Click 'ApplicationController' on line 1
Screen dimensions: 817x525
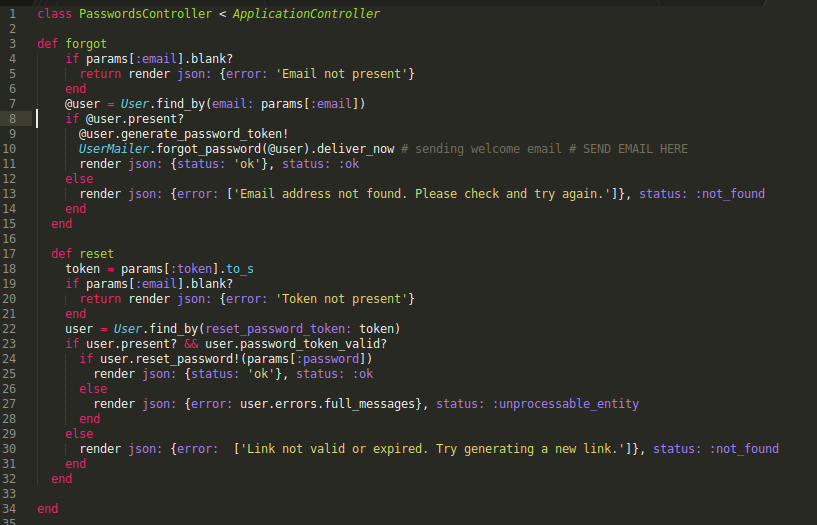coord(306,14)
